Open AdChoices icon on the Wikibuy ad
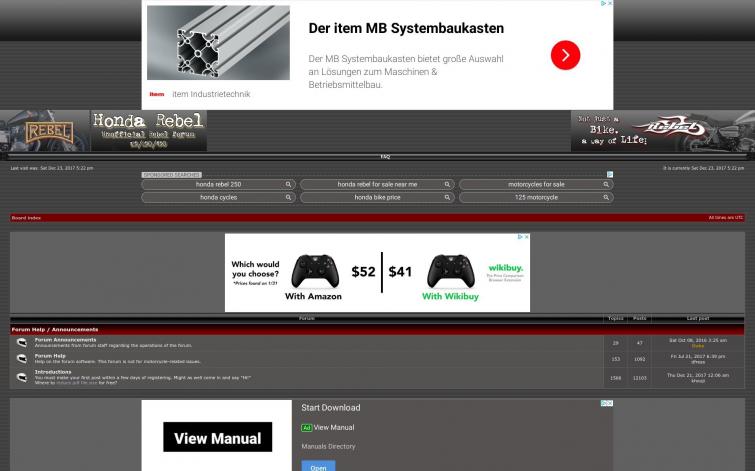This screenshot has width=755, height=471. pyautogui.click(x=520, y=237)
